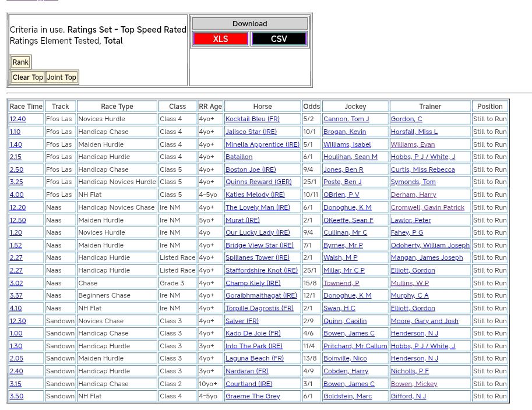The width and height of the screenshot is (532, 410).
Task: View trainer Williams, Evan
Action: [x=413, y=144]
